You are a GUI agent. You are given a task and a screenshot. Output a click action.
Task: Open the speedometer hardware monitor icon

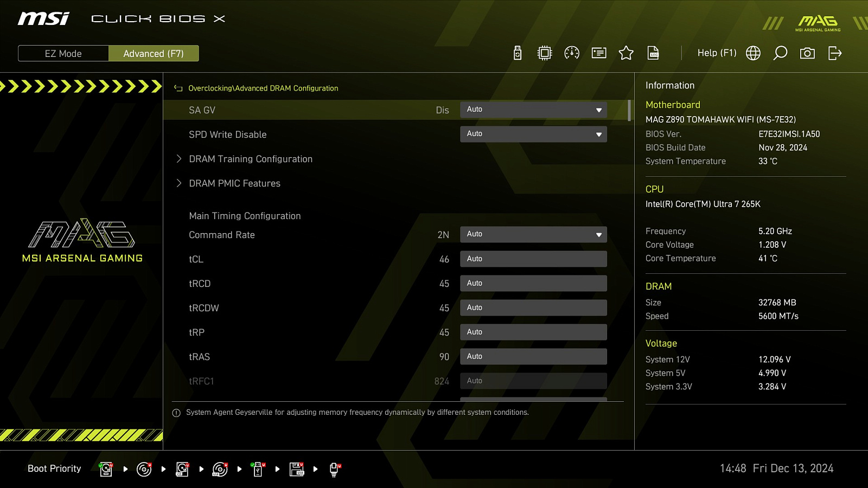point(572,53)
